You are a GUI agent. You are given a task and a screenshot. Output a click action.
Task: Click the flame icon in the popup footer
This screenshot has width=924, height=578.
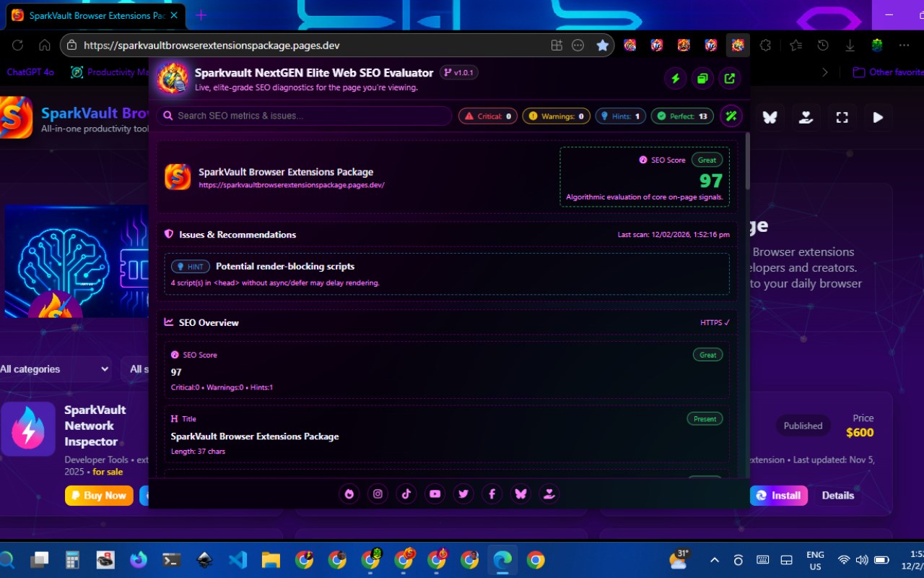click(x=349, y=493)
